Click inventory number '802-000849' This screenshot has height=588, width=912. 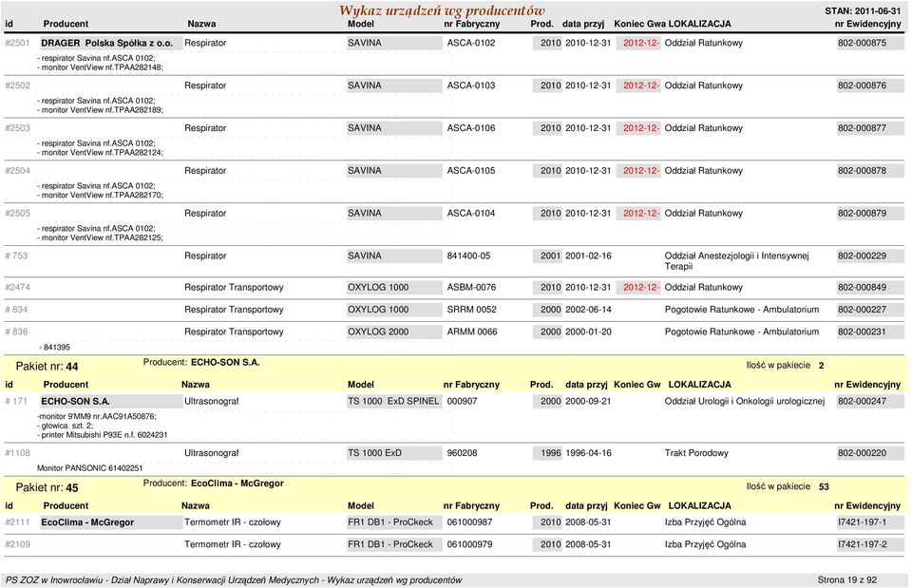pyautogui.click(x=862, y=287)
